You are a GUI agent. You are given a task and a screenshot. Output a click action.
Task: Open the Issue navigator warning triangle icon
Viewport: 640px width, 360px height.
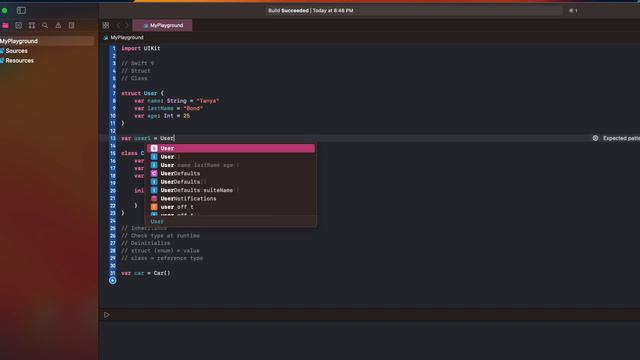pyautogui.click(x=58, y=25)
